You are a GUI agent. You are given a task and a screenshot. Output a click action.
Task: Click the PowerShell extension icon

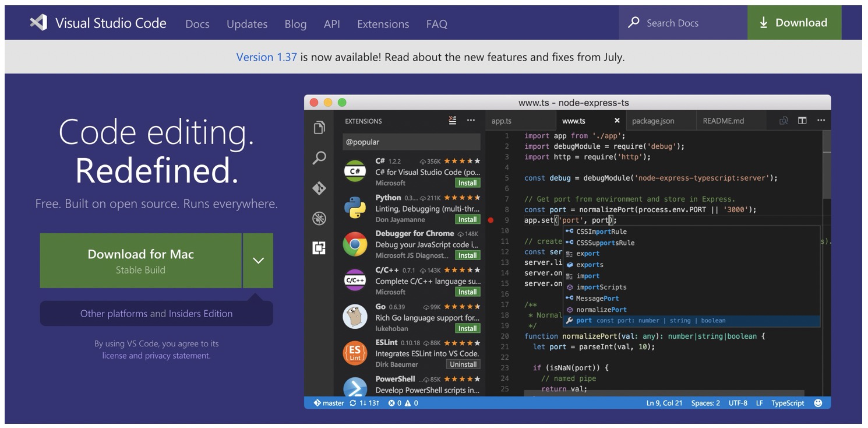tap(355, 387)
